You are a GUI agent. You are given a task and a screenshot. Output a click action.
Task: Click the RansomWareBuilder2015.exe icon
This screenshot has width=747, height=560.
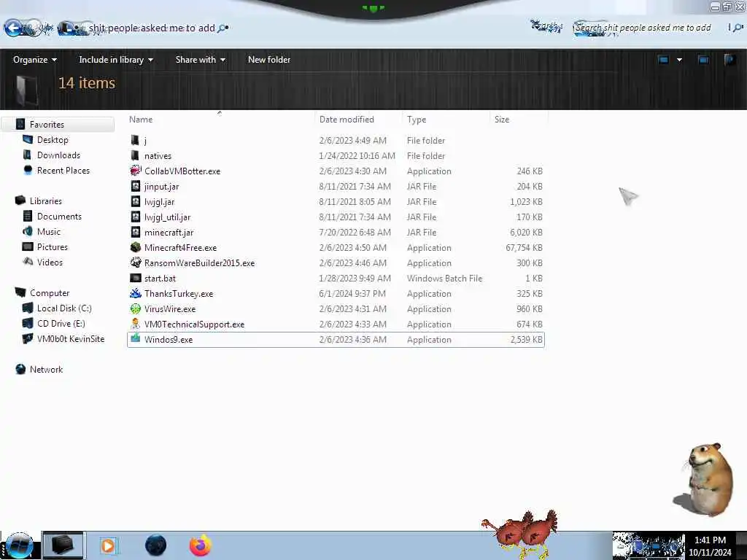click(136, 262)
